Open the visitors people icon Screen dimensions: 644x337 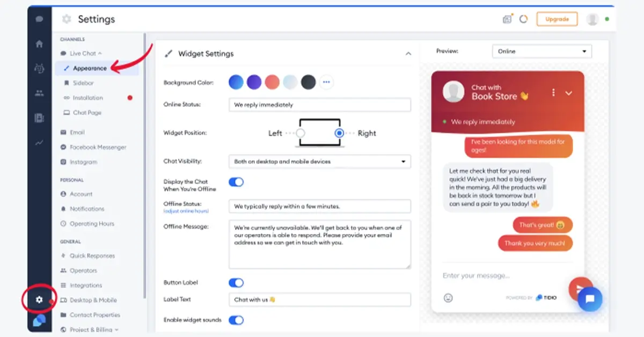pyautogui.click(x=39, y=93)
